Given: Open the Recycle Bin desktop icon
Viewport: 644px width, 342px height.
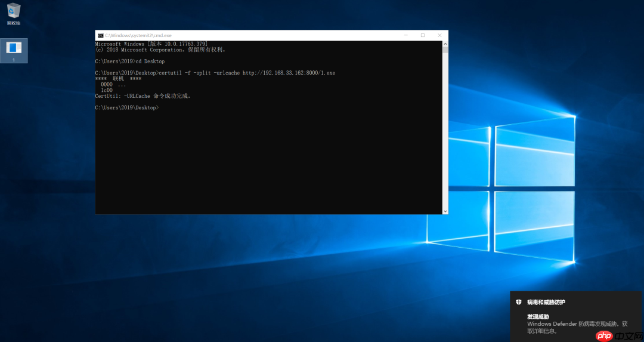Looking at the screenshot, I should [x=14, y=14].
